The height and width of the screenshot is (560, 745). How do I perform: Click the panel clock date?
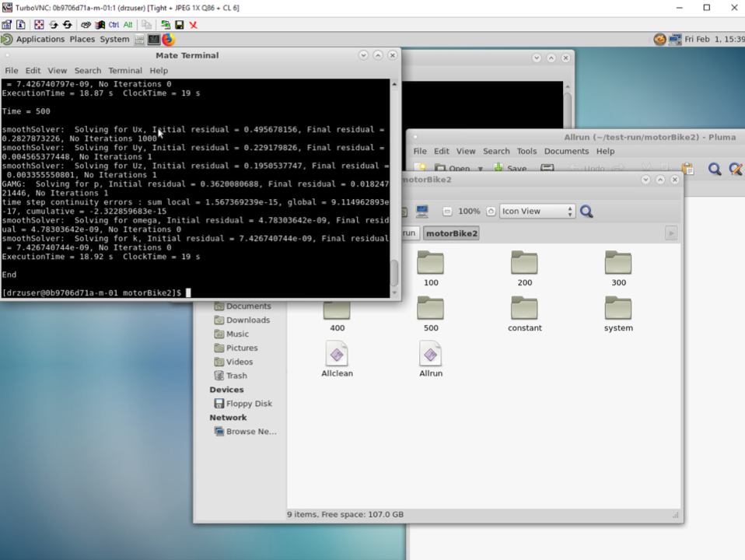tap(714, 39)
